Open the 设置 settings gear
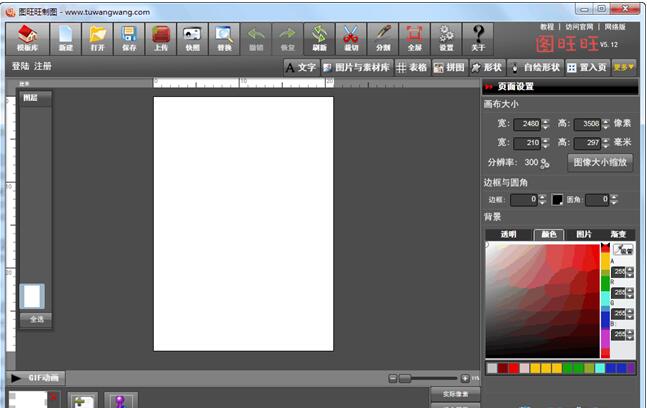 tap(446, 38)
